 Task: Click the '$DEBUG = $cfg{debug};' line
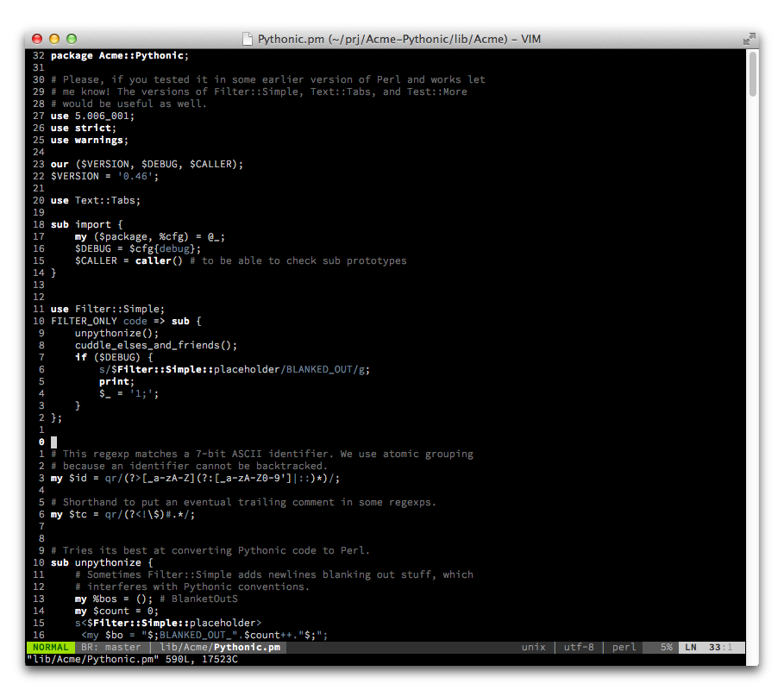click(138, 248)
